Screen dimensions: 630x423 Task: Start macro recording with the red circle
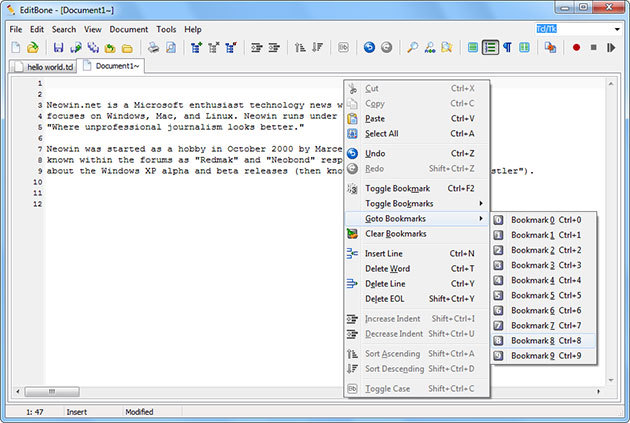[x=576, y=47]
